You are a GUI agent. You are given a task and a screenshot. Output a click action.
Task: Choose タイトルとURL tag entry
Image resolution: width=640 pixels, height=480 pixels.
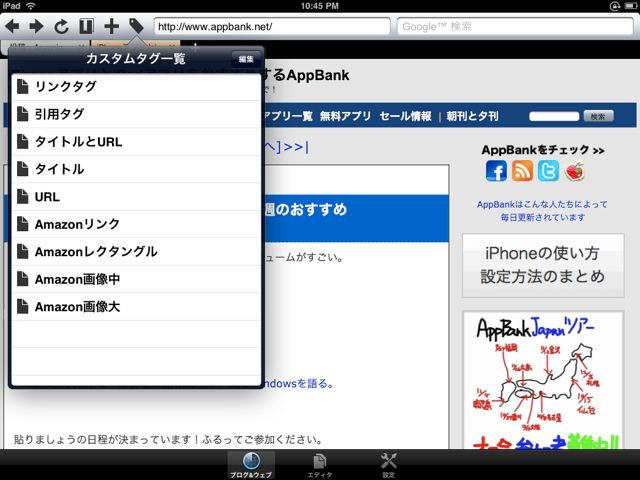tap(136, 142)
